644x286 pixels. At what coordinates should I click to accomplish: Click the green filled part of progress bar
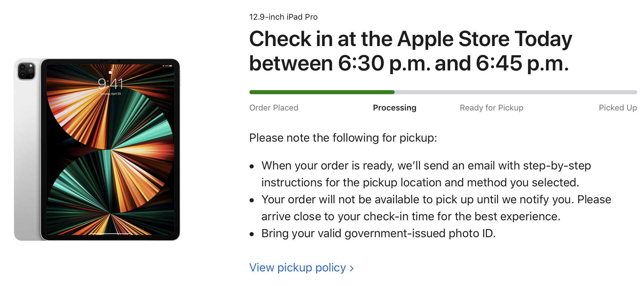point(322,92)
